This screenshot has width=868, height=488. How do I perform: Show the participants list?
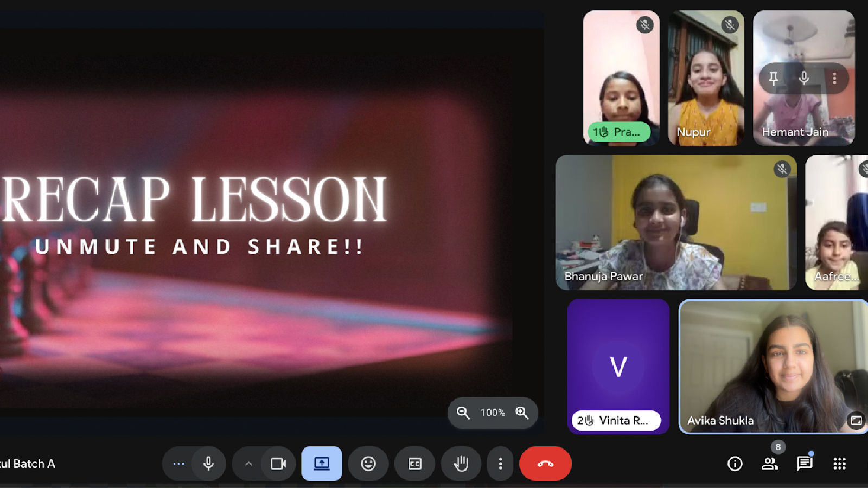coord(770,464)
